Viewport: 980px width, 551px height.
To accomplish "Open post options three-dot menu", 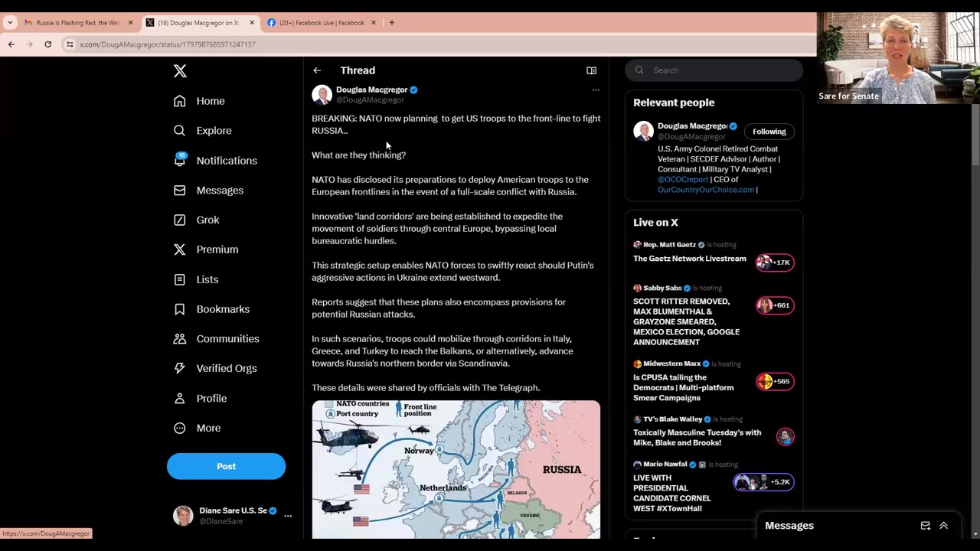I will point(596,90).
